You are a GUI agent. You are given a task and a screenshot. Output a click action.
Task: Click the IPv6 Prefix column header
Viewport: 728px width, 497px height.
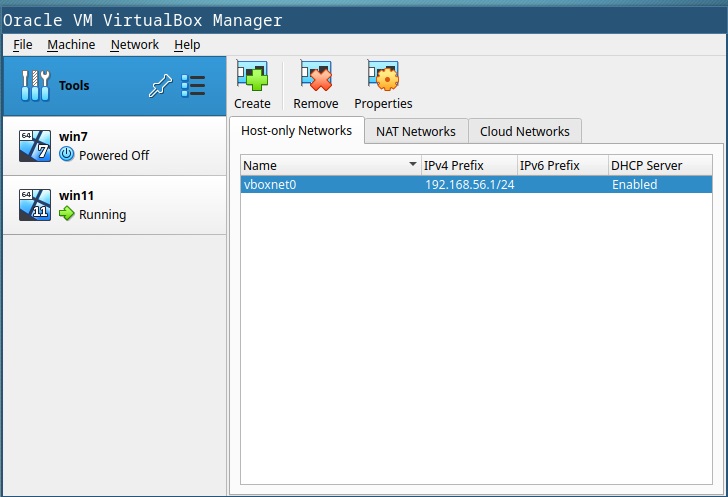563,165
